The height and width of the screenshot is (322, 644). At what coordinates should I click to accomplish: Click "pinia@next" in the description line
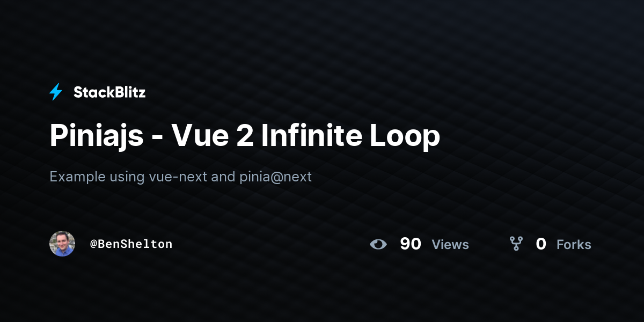(x=276, y=177)
